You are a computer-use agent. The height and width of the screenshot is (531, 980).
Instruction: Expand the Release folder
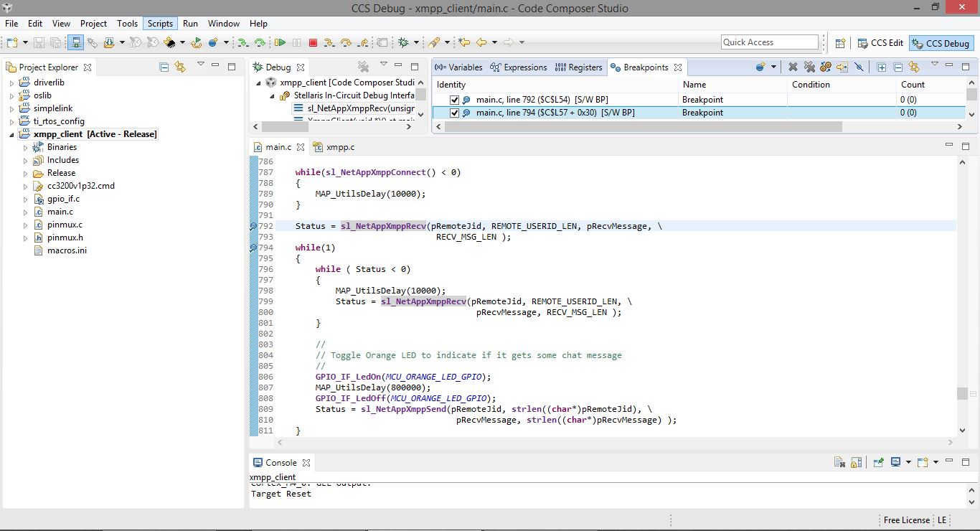[25, 173]
